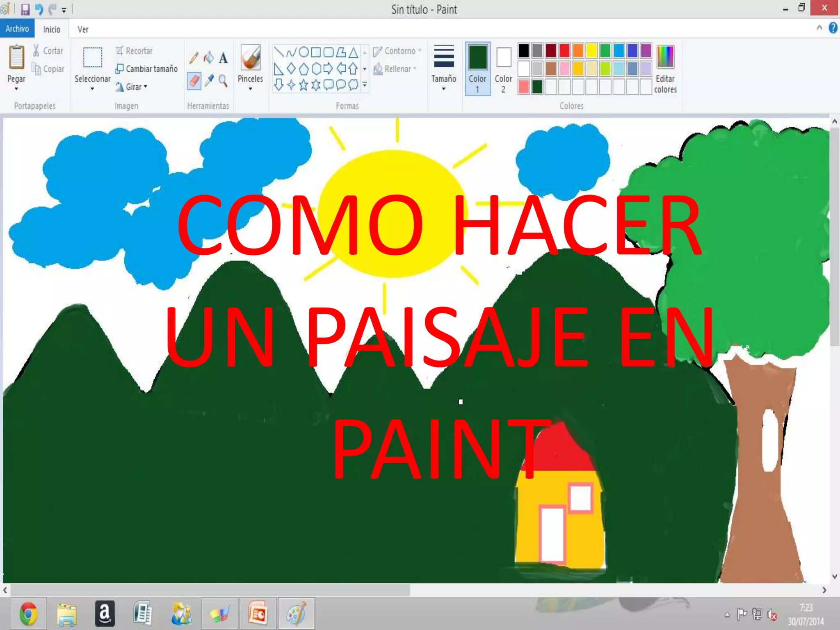
Task: Click Cambiar tamaño button
Action: (147, 69)
